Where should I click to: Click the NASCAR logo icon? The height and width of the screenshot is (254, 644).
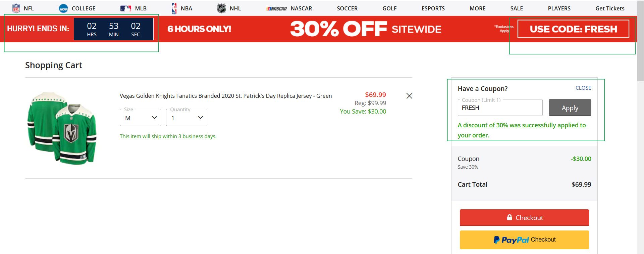coord(276,9)
